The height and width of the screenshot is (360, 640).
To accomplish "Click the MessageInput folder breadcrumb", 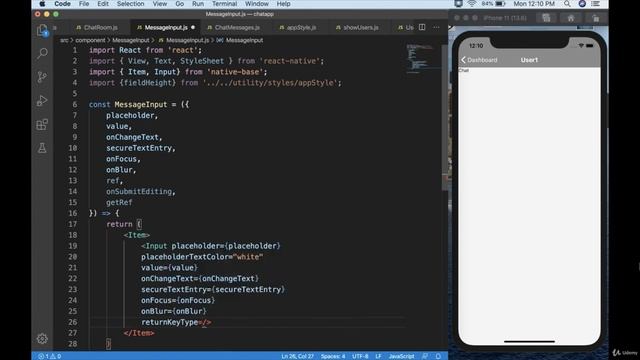I will point(131,40).
